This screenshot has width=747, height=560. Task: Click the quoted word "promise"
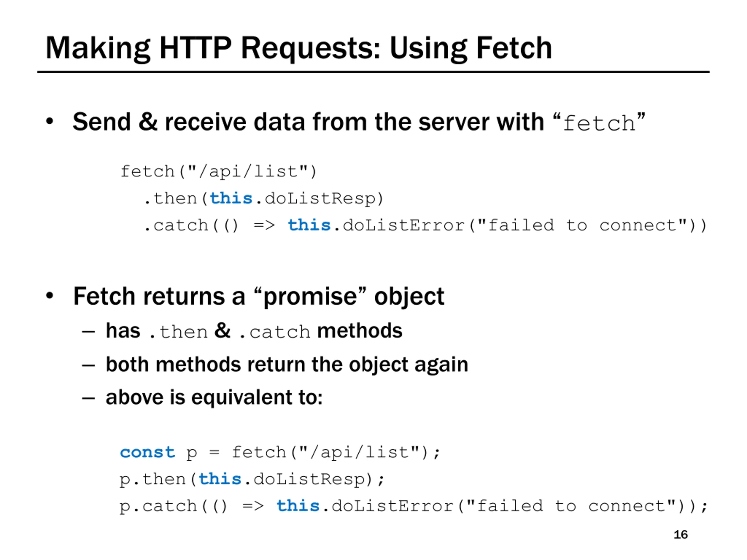[x=310, y=296]
